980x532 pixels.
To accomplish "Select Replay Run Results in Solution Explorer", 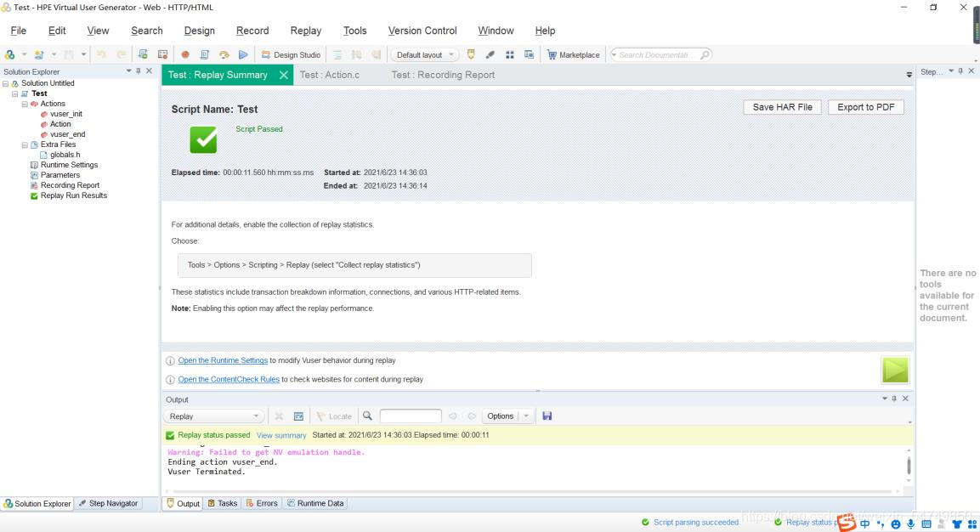I will click(73, 195).
